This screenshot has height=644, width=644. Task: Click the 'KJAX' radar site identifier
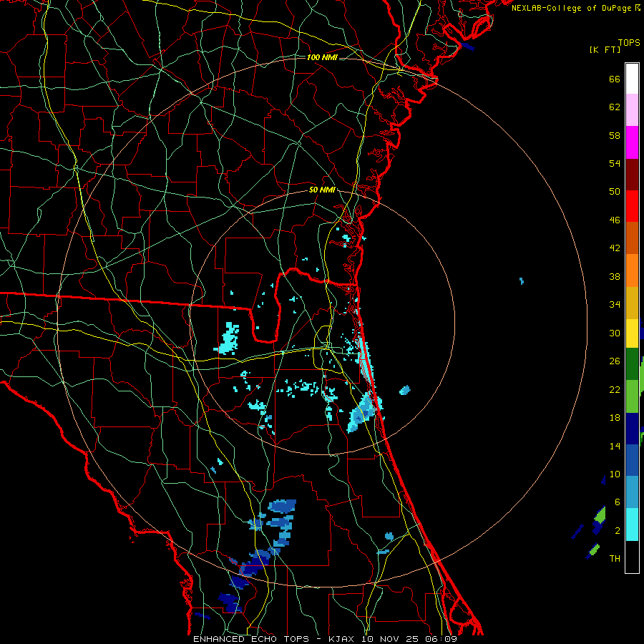click(341, 639)
